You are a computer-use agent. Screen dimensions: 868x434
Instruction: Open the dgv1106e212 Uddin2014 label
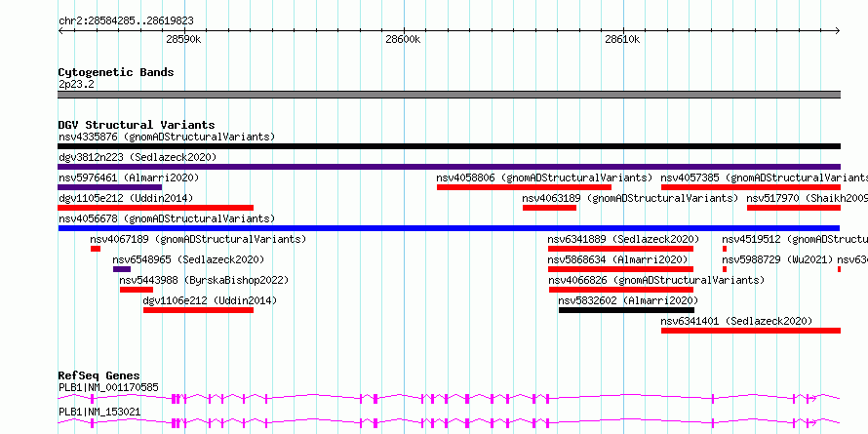pos(210,300)
